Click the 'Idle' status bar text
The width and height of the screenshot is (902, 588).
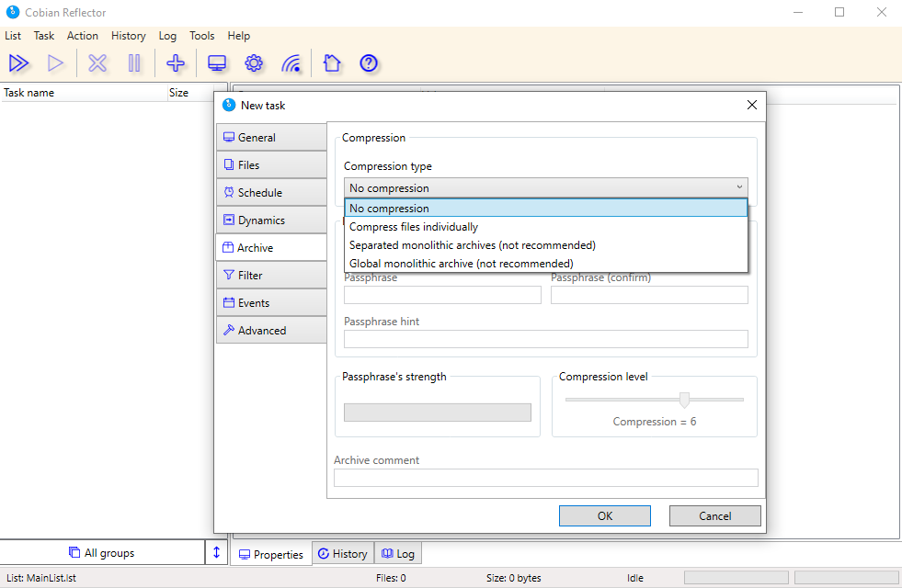coord(635,578)
